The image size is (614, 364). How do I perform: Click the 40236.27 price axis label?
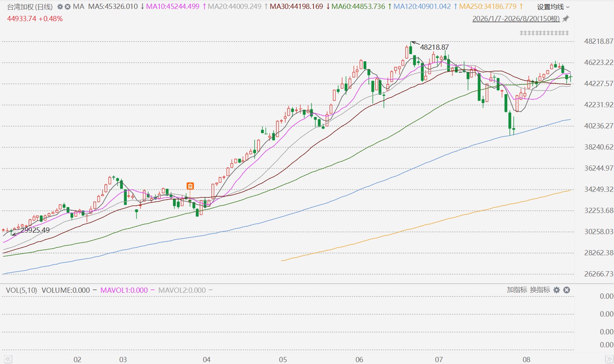point(599,126)
